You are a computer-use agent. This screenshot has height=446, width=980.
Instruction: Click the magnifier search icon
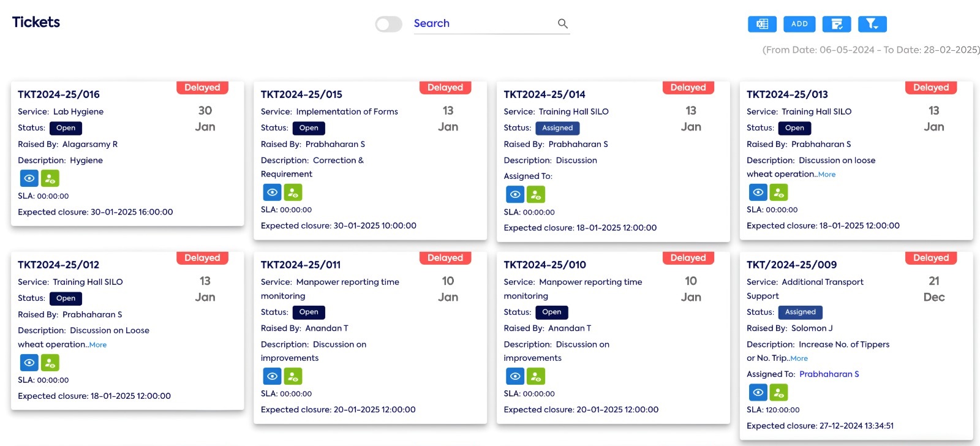tap(563, 23)
